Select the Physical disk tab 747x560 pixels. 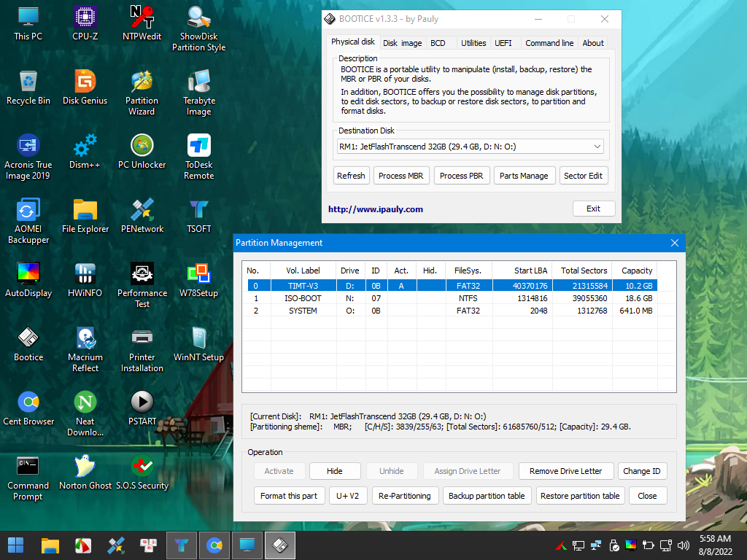pos(352,42)
